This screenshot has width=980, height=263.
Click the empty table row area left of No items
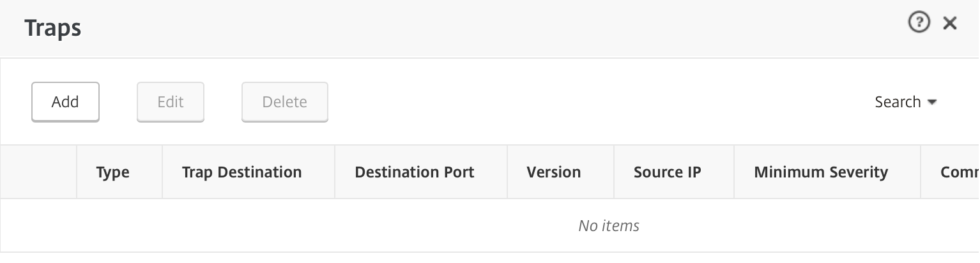pyautogui.click(x=256, y=225)
